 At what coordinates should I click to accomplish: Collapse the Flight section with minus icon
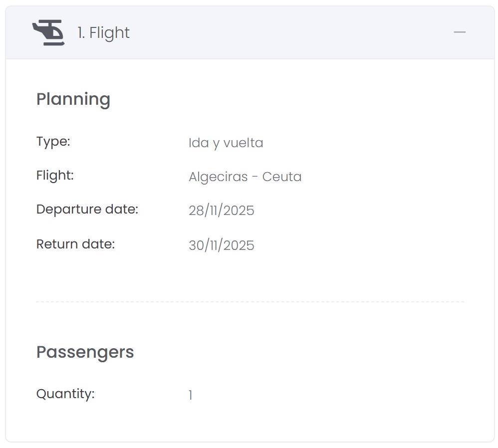[460, 32]
